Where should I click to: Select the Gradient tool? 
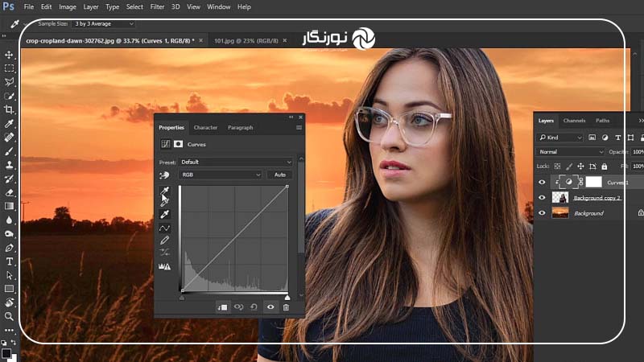click(9, 207)
